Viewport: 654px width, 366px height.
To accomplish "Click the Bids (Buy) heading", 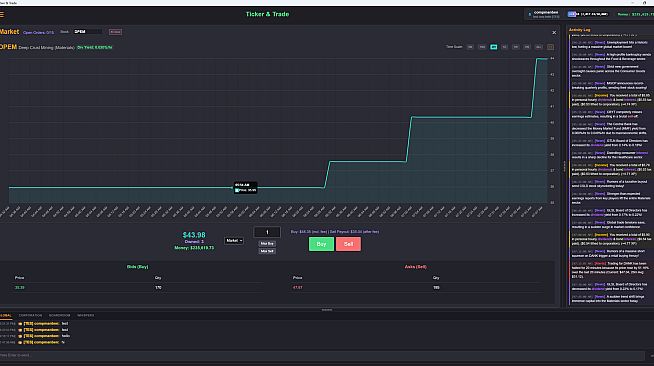I will pos(137,267).
